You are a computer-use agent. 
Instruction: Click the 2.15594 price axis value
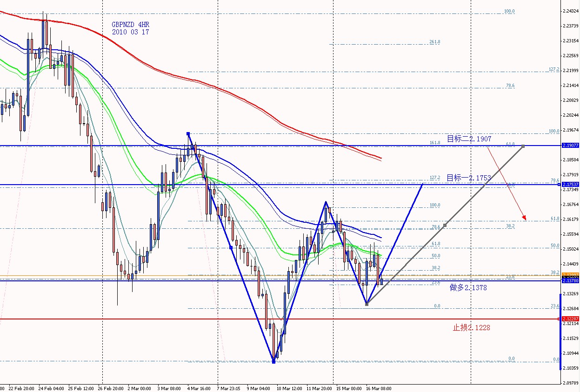(x=570, y=234)
